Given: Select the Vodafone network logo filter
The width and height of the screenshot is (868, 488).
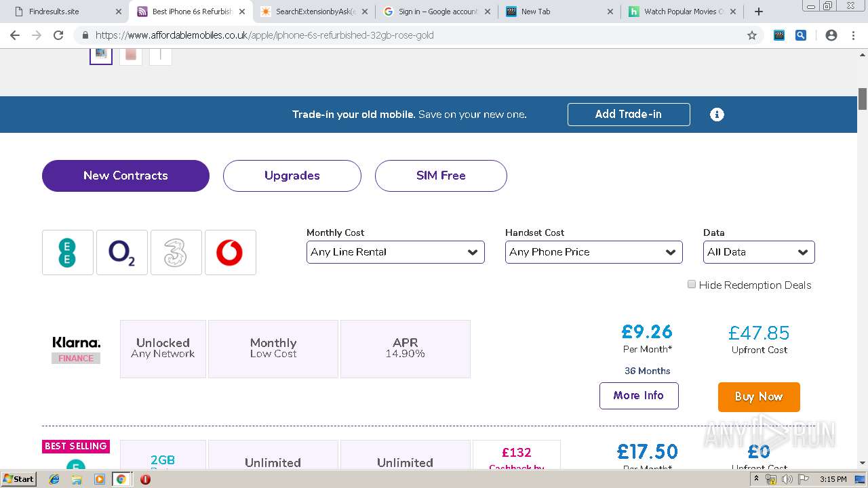Looking at the screenshot, I should (230, 252).
